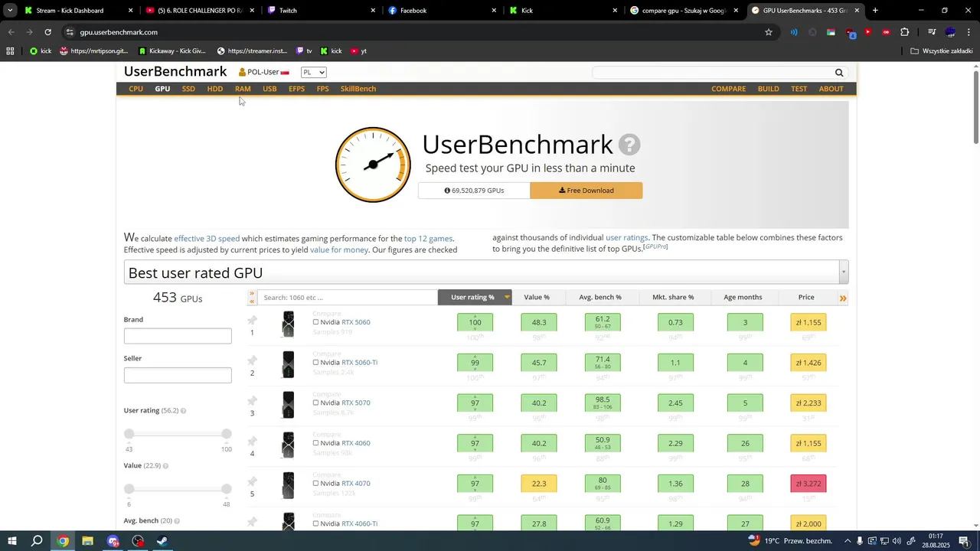Tick the compare checkbox for Nvidia RTX 4060-Ti
The image size is (980, 551).
(315, 524)
